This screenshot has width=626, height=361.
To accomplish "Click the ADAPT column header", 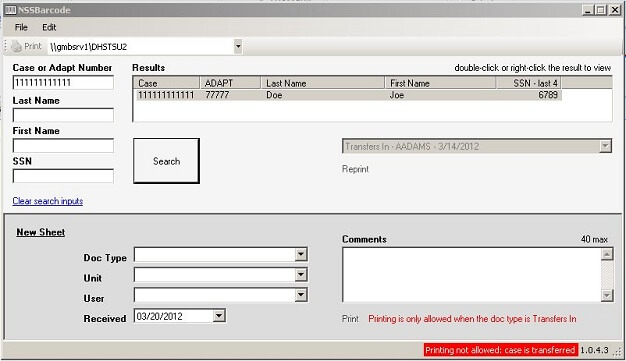I will [x=230, y=83].
